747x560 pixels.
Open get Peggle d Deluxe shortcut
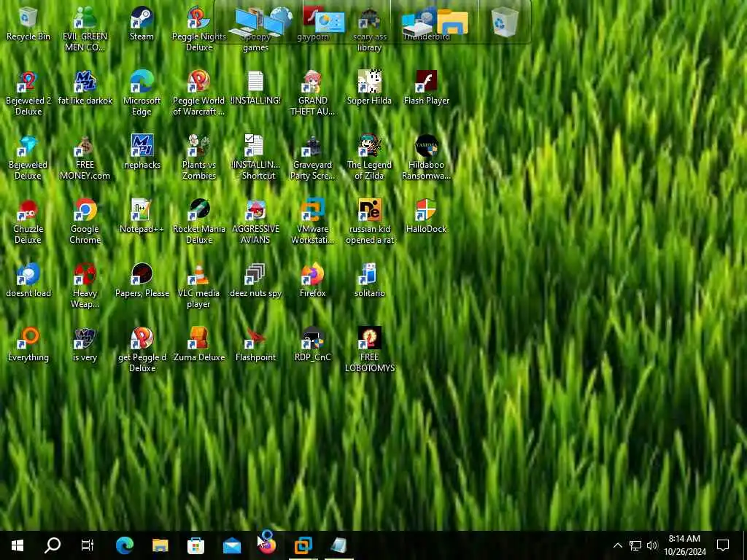point(142,350)
